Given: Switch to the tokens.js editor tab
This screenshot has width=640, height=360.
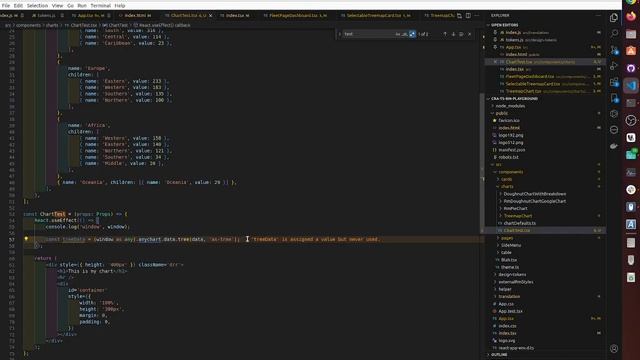Looking at the screenshot, I should click(x=47, y=16).
